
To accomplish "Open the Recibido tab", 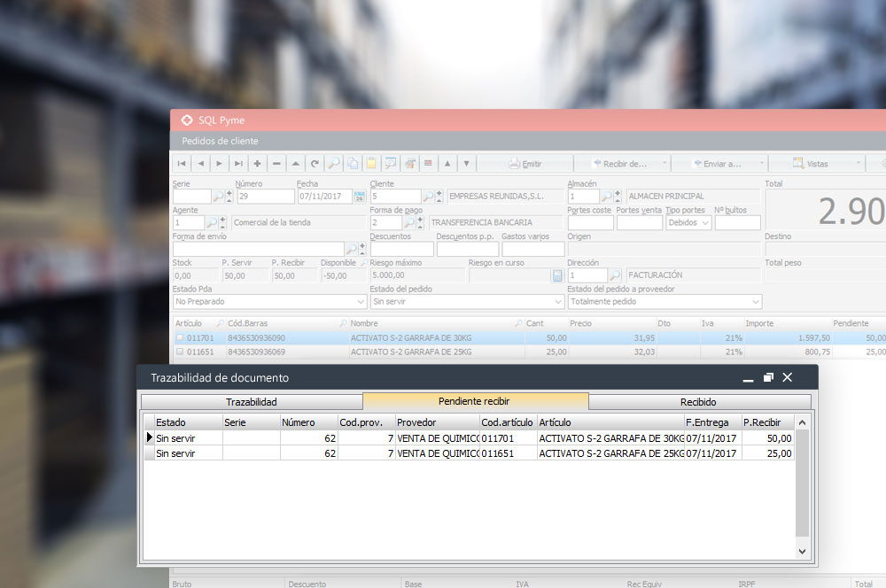I will pos(698,402).
